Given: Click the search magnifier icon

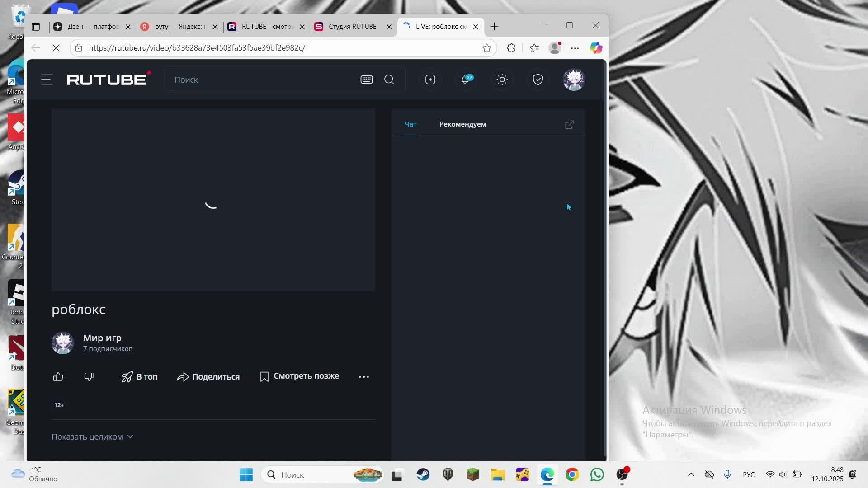Looking at the screenshot, I should [x=389, y=80].
